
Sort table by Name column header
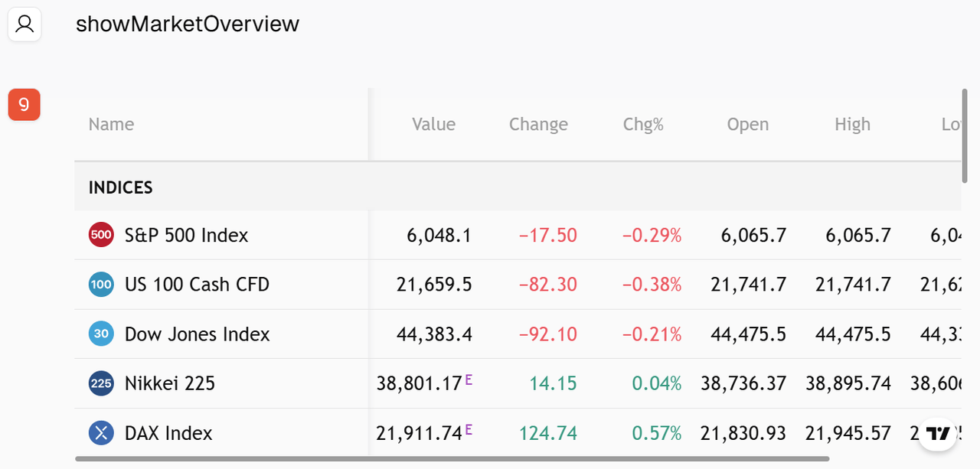(x=111, y=125)
